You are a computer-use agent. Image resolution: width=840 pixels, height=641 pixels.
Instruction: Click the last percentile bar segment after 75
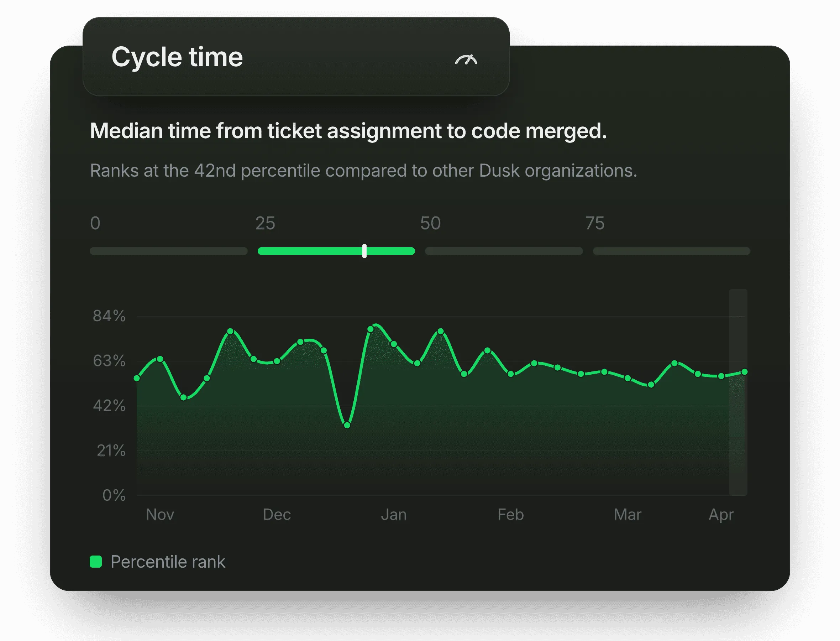672,251
